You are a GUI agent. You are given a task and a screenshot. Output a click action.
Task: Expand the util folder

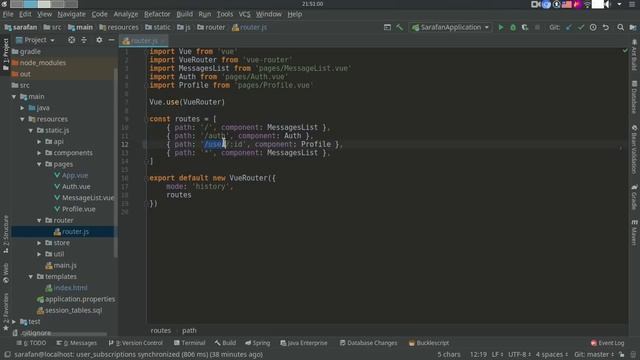pos(39,254)
